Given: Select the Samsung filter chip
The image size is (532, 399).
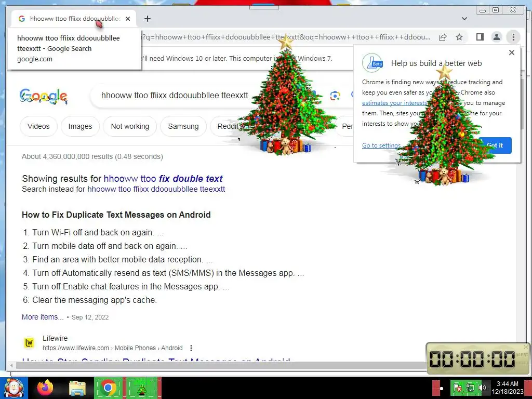Looking at the screenshot, I should coord(183,126).
